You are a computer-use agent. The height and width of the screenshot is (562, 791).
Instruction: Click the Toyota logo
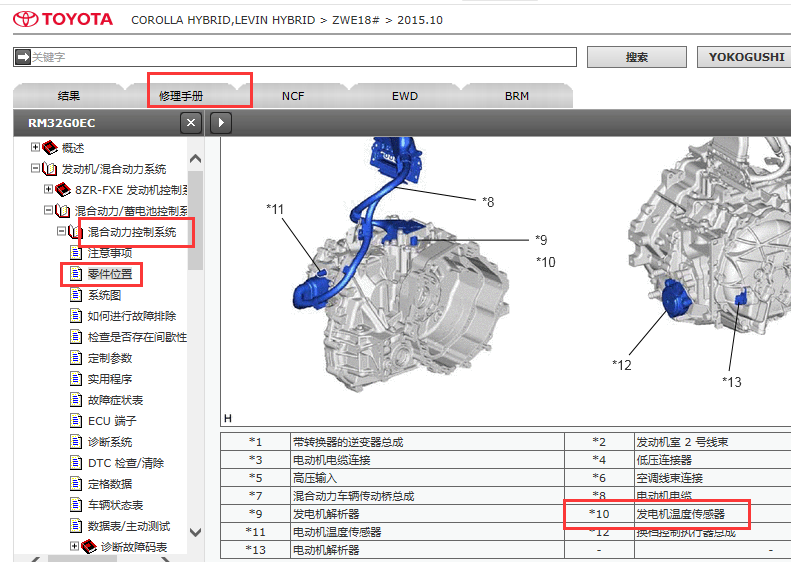coord(63,19)
